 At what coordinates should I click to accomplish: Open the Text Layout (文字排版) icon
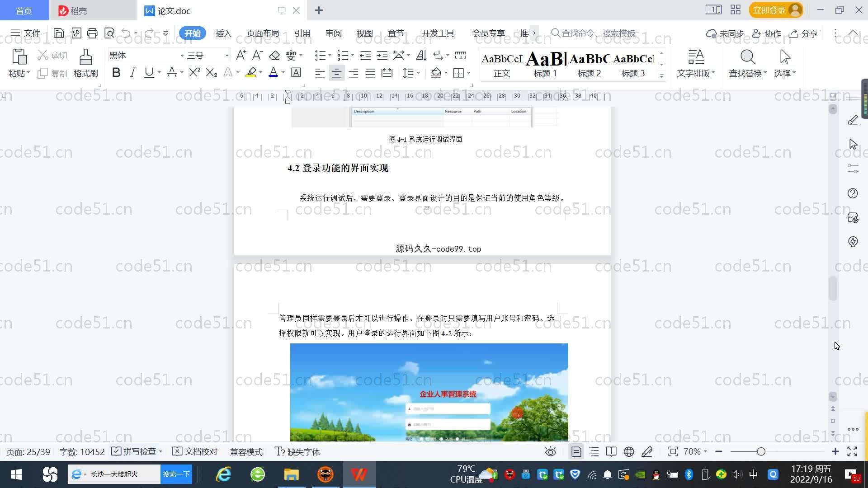[696, 57]
